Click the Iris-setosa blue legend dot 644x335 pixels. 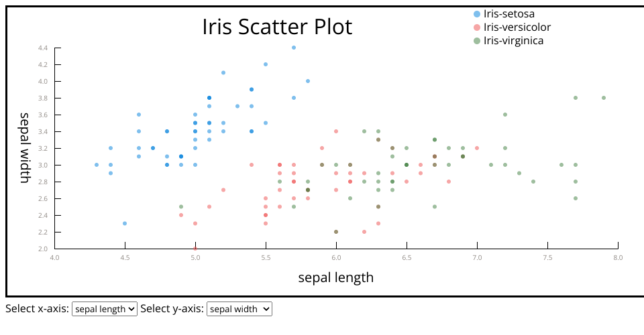point(477,13)
